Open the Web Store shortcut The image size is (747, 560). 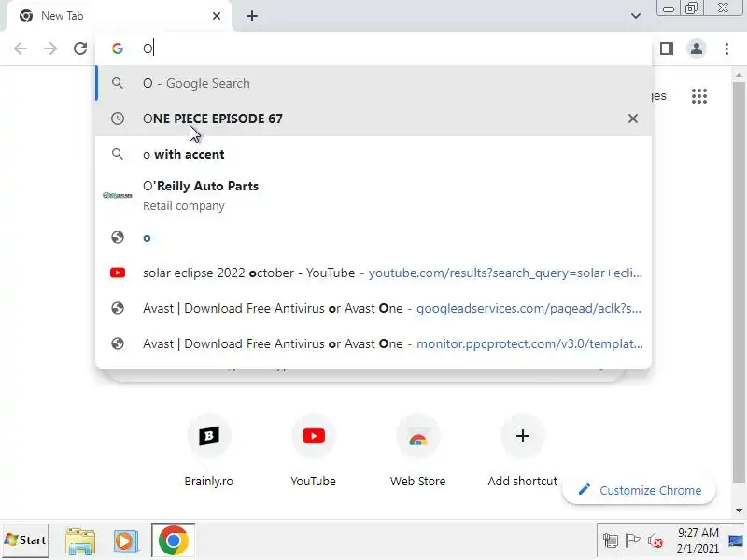[x=417, y=449]
